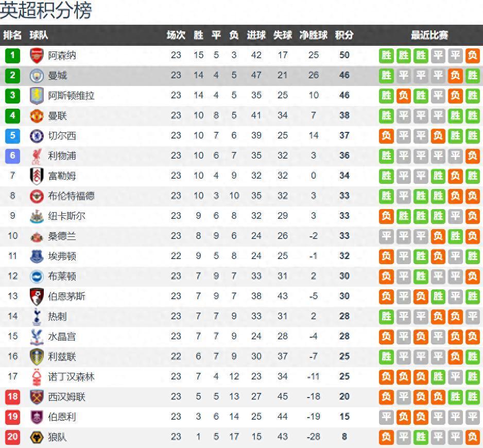Screen dimensions: 483x448
Task: Click the Manchester United club crest
Action: click(x=37, y=115)
